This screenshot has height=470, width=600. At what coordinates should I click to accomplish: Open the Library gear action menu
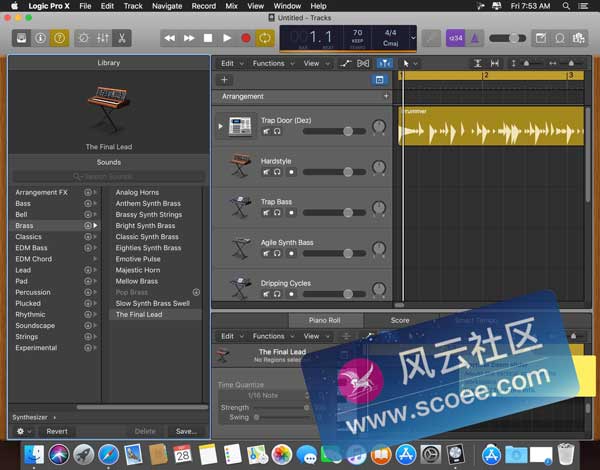(23, 431)
